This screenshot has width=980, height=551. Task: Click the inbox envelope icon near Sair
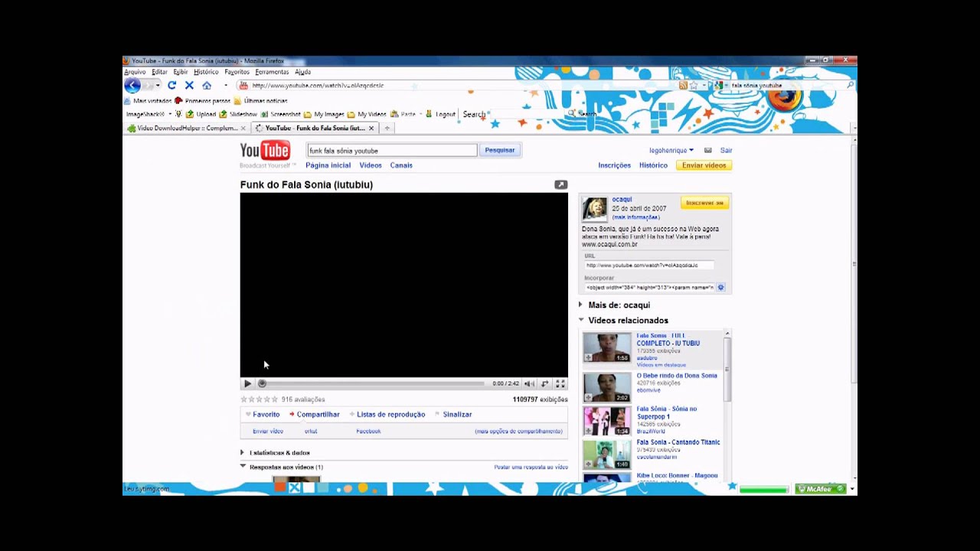(708, 151)
